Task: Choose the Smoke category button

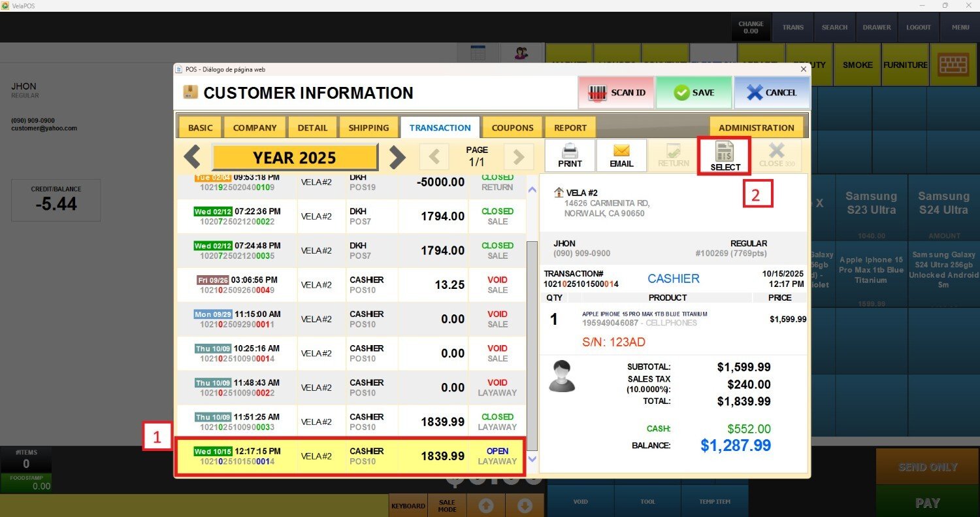Action: tap(857, 65)
